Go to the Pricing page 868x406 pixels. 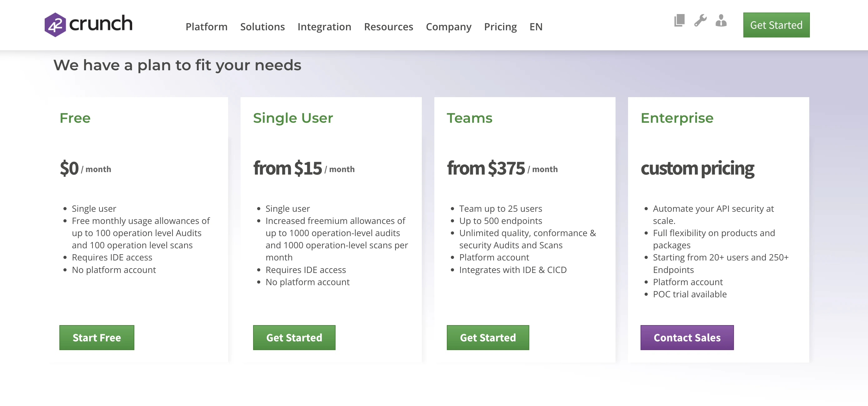(x=500, y=26)
